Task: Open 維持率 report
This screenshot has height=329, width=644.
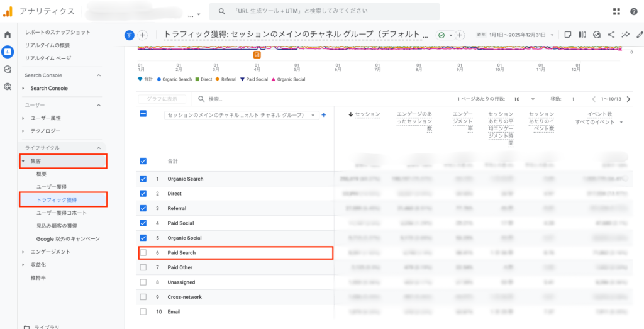Action: point(38,277)
